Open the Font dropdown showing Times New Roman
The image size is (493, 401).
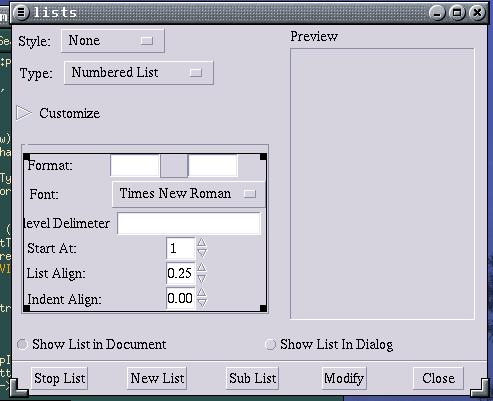click(x=189, y=194)
